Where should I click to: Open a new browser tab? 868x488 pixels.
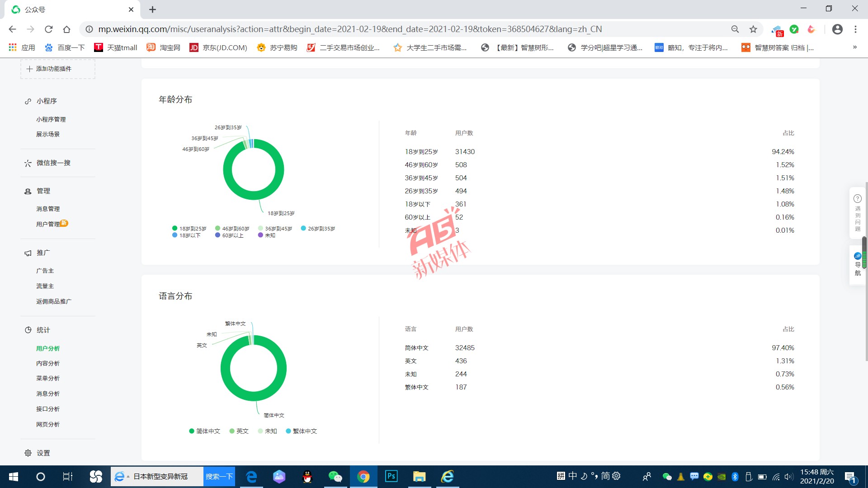pos(152,9)
